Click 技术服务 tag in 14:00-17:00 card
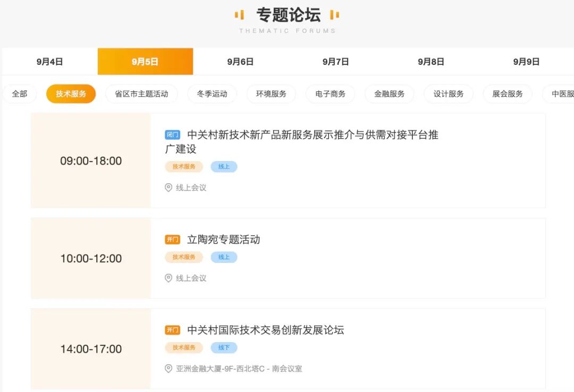This screenshot has height=392, width=574. [184, 347]
